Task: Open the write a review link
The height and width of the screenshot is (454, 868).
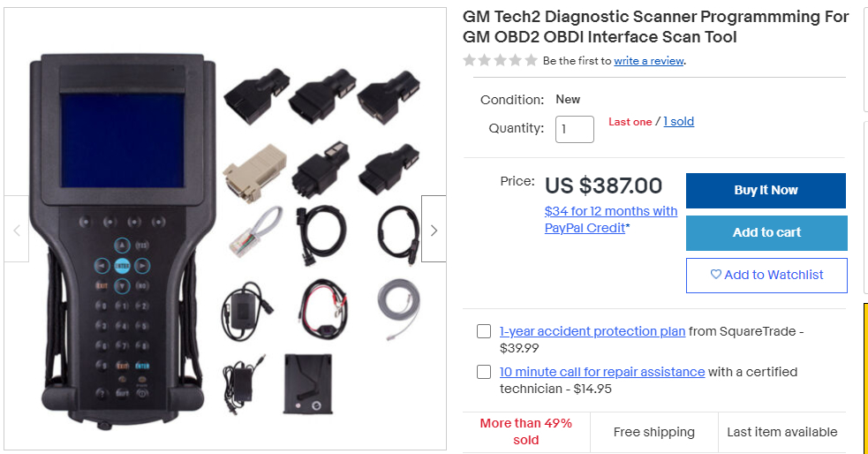Action: pos(649,61)
